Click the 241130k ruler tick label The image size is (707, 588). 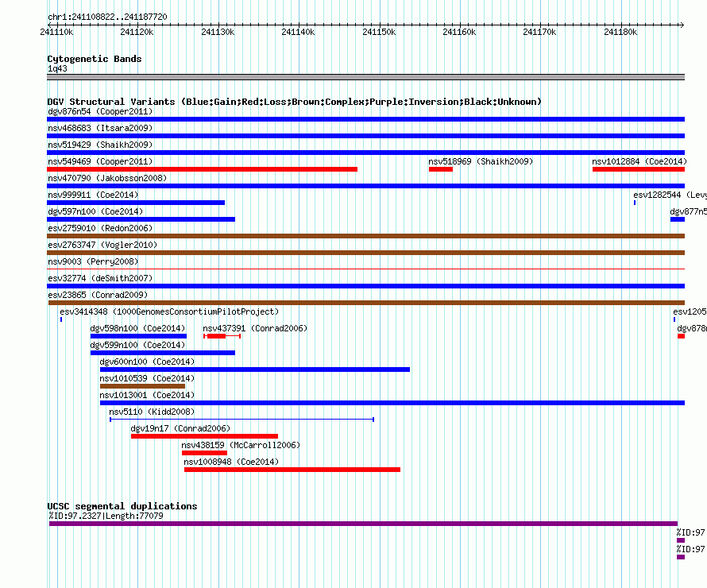coord(218,32)
